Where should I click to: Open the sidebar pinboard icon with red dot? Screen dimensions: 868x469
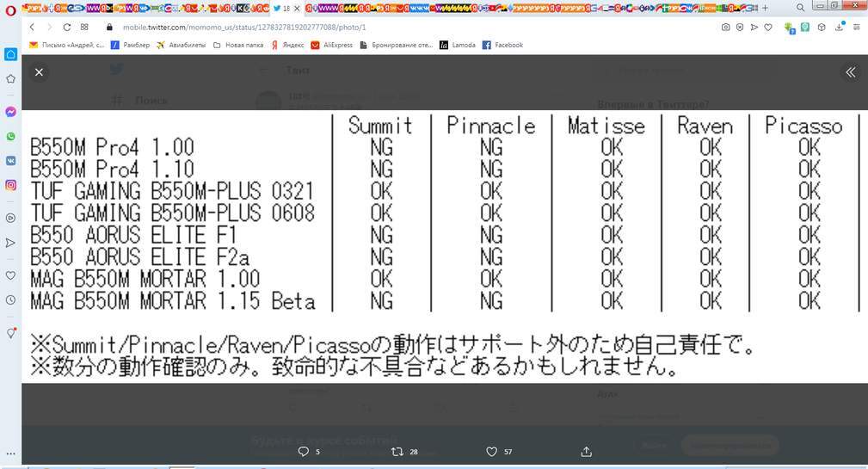(x=10, y=333)
